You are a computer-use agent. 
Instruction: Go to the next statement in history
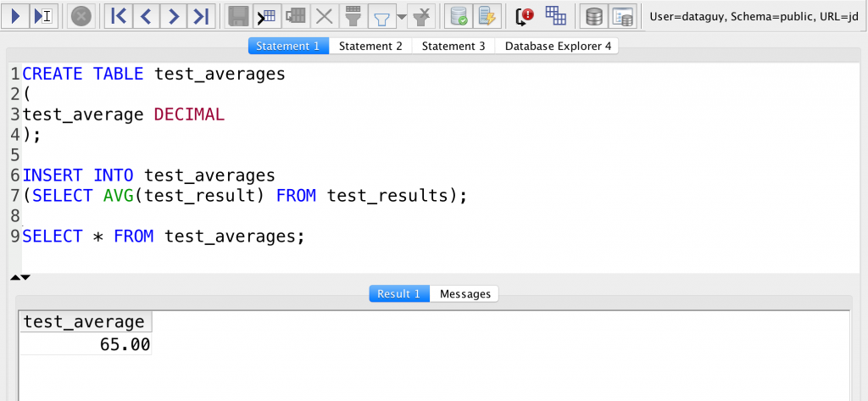pyautogui.click(x=173, y=15)
